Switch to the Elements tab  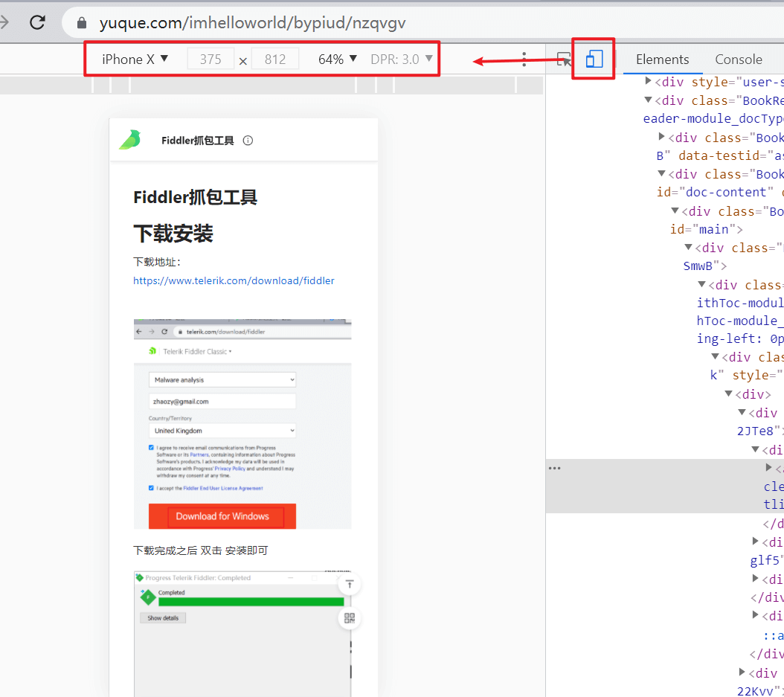[662, 59]
